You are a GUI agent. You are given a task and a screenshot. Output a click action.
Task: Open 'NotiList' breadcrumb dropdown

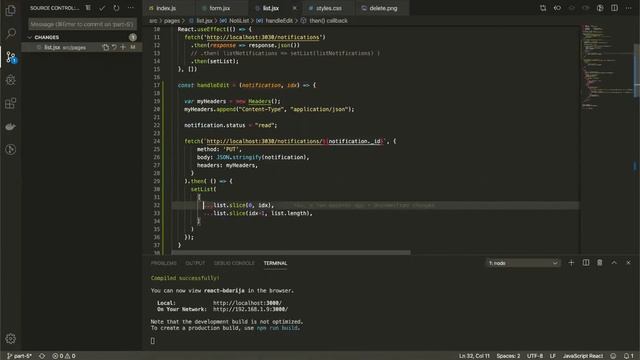tap(239, 20)
